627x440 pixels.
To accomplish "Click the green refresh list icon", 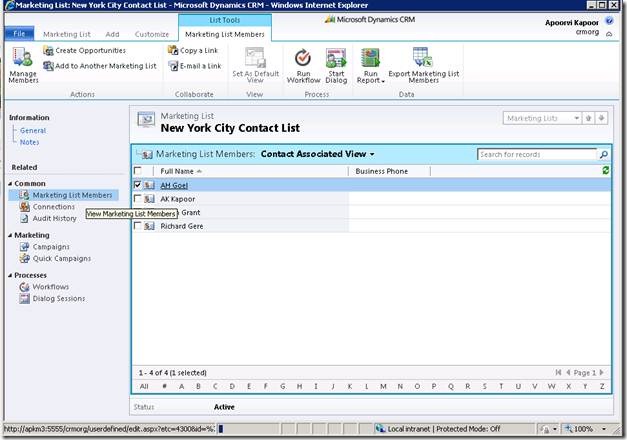I will coord(605,171).
